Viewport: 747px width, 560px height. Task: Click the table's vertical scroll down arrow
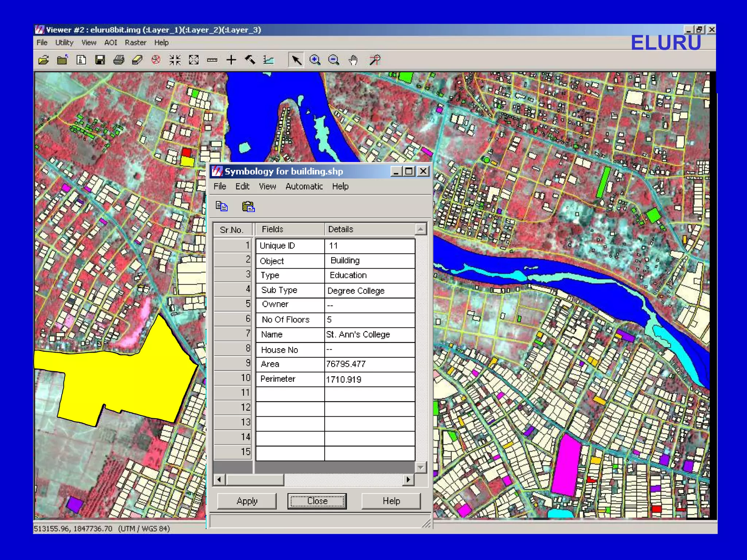421,467
